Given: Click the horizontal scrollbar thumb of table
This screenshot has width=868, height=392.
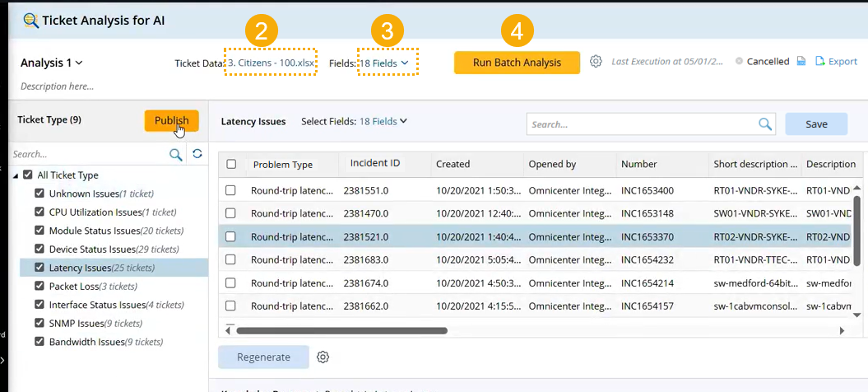Looking at the screenshot, I should click(x=341, y=330).
